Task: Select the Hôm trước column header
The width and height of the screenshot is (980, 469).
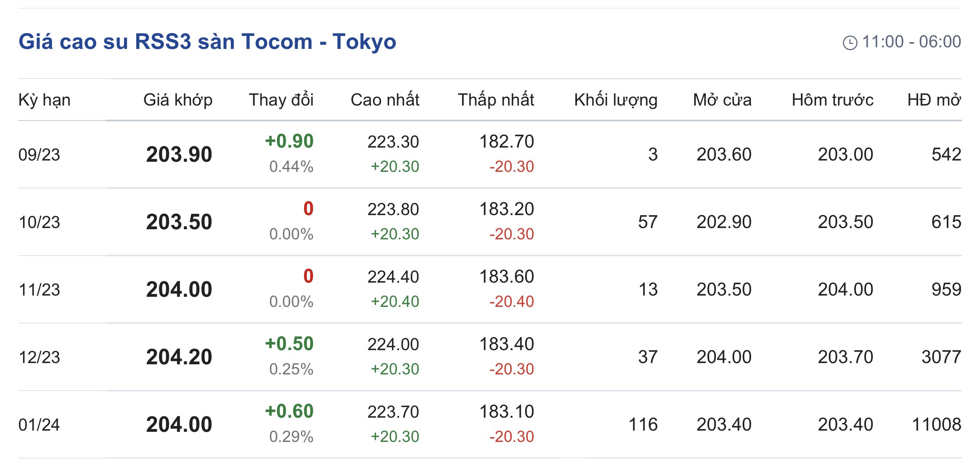Action: (x=832, y=100)
